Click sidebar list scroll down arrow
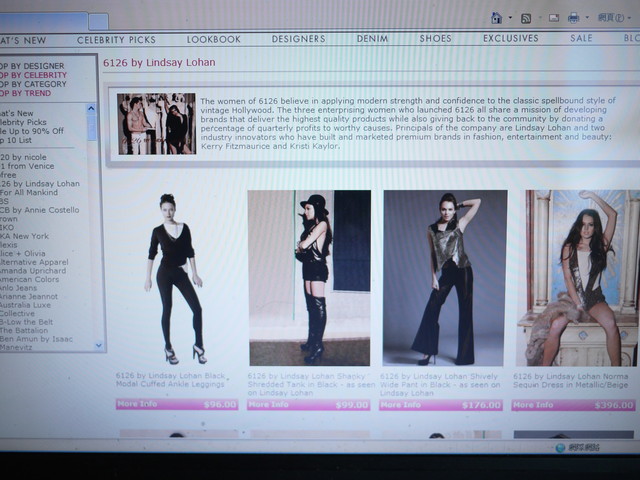 (x=98, y=345)
